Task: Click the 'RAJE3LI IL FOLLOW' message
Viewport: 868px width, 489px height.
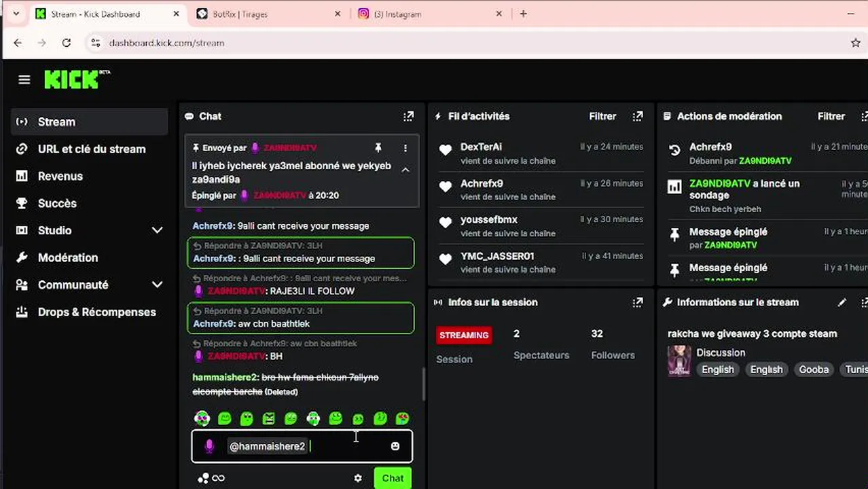Action: pyautogui.click(x=312, y=291)
